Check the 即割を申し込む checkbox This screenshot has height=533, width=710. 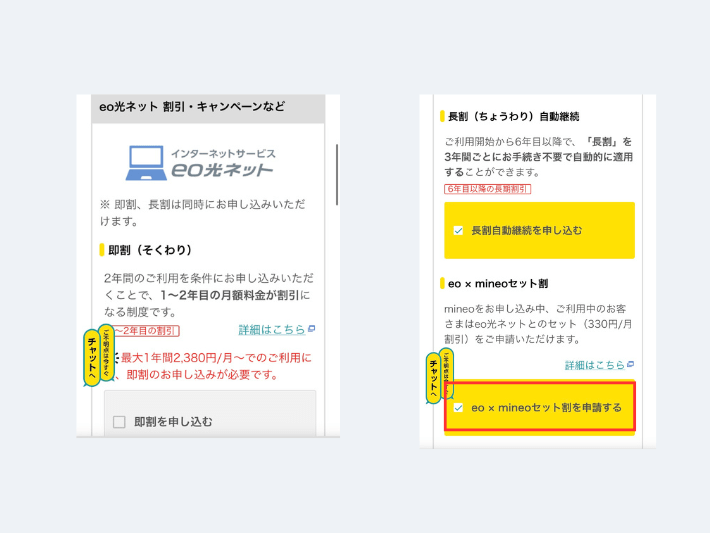pos(119,422)
